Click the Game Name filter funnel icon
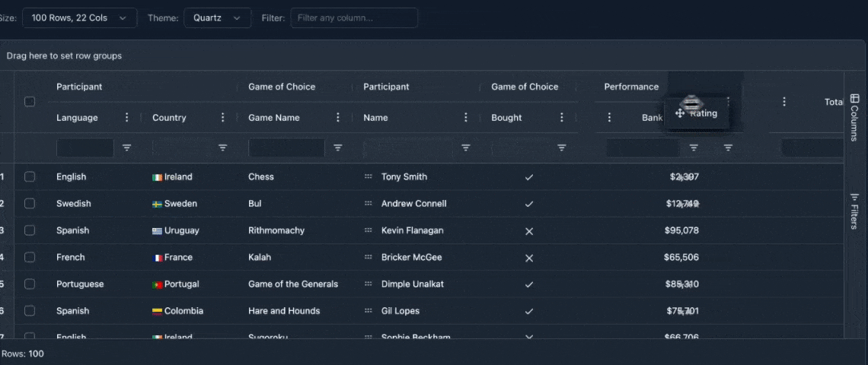This screenshot has height=365, width=868. [337, 148]
